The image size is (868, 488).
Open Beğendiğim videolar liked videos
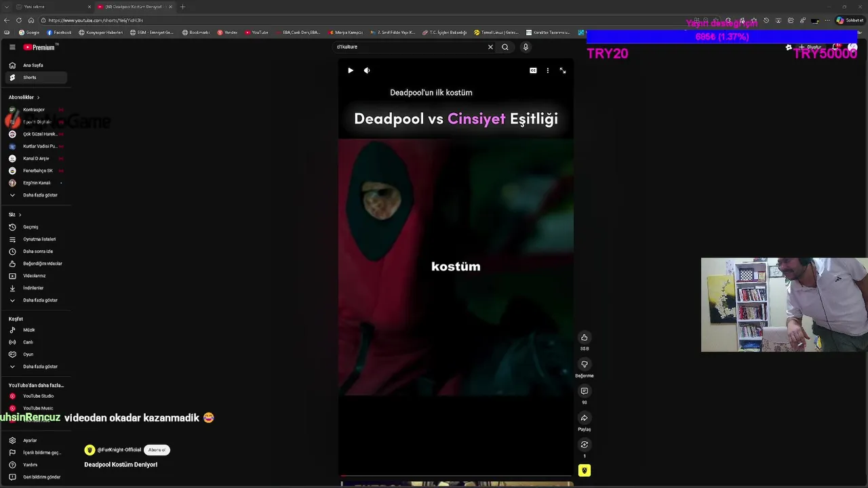point(35,264)
